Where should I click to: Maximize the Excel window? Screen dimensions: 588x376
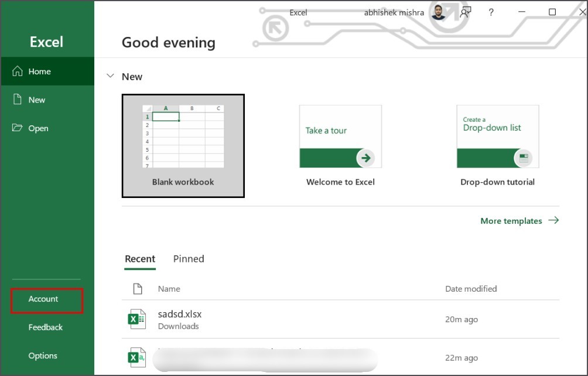point(552,12)
